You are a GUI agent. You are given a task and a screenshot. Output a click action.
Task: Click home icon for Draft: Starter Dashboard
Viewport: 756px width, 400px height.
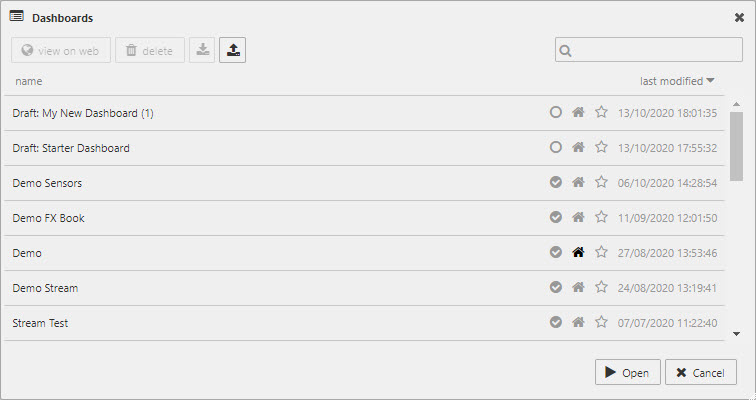578,148
